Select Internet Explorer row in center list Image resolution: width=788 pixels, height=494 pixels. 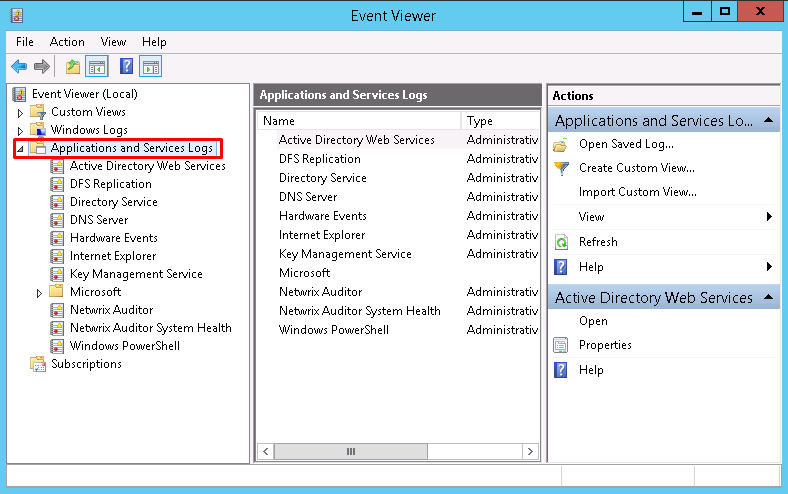399,235
